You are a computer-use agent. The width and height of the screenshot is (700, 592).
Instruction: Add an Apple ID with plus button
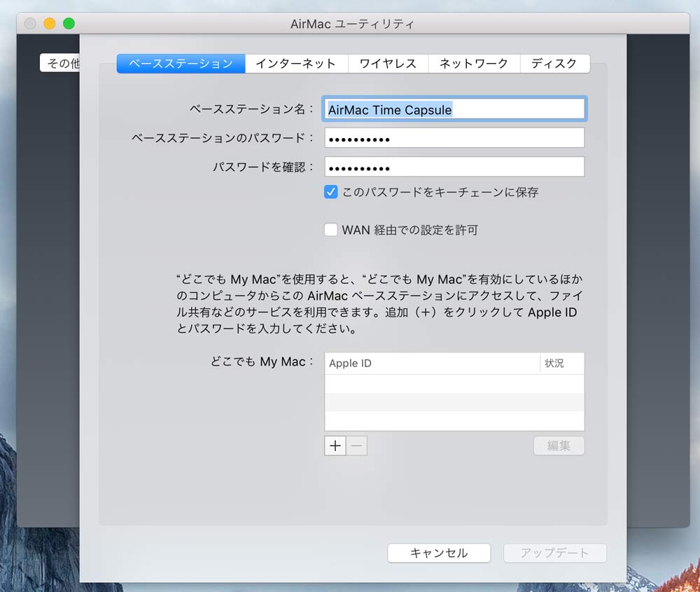335,446
